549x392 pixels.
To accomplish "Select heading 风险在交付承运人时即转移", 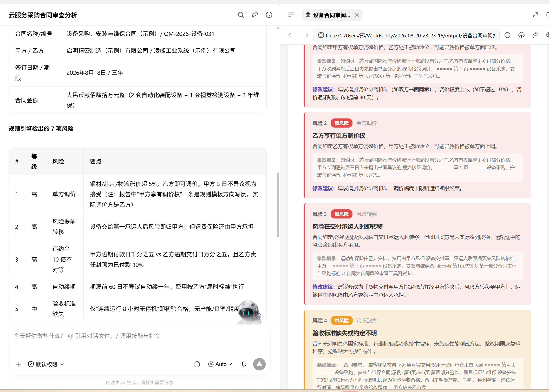I will coord(348,227).
